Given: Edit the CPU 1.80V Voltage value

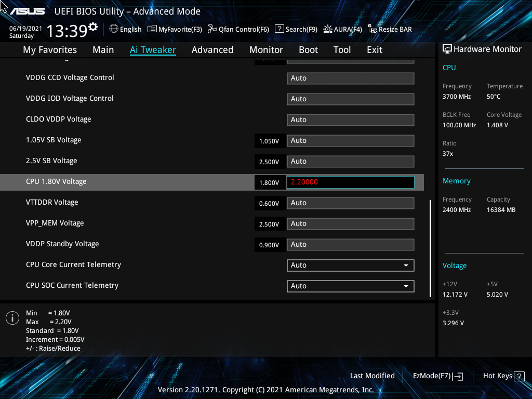Looking at the screenshot, I should [350, 182].
